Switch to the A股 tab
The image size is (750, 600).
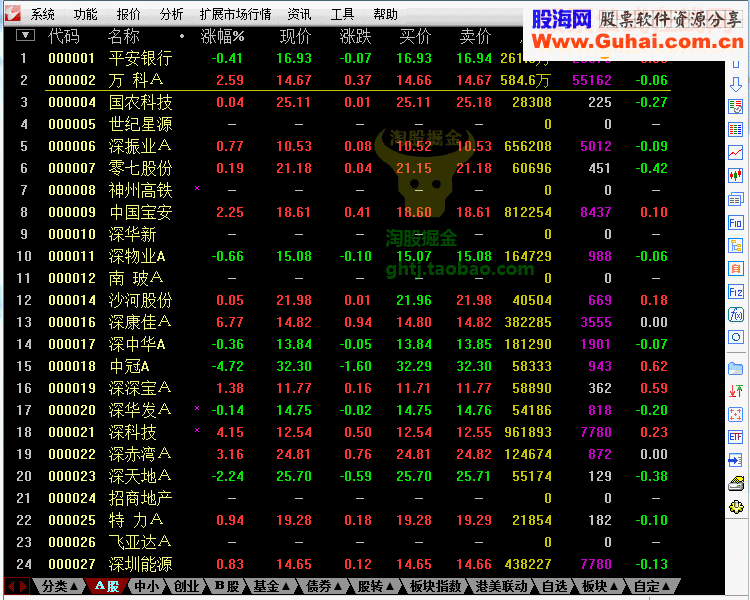coord(107,586)
